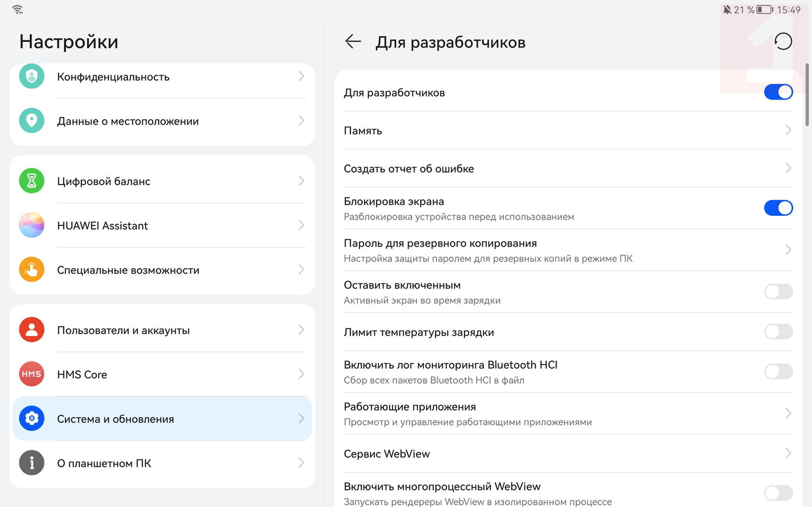Tap the Digital balance hourglass icon
Image resolution: width=812 pixels, height=507 pixels.
[x=31, y=181]
